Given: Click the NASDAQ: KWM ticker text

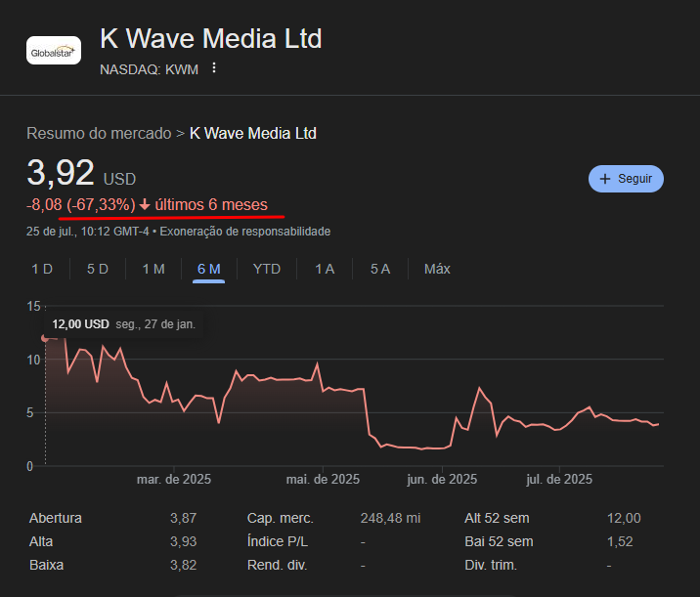Looking at the screenshot, I should point(150,69).
